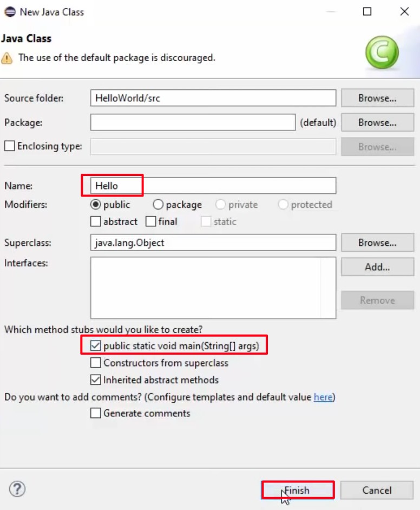Uncheck Inherited abstract methods
This screenshot has height=510, width=420.
click(x=96, y=380)
